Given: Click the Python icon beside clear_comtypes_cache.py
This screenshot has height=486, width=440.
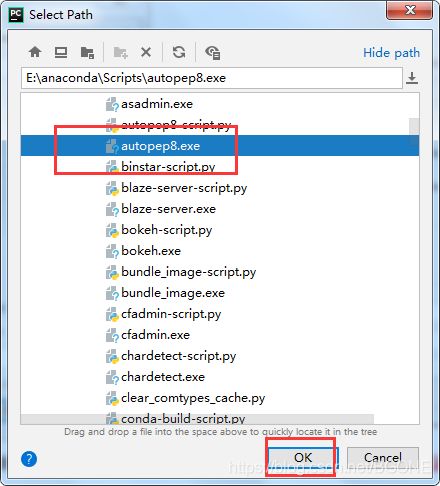Looking at the screenshot, I should click(112, 398).
